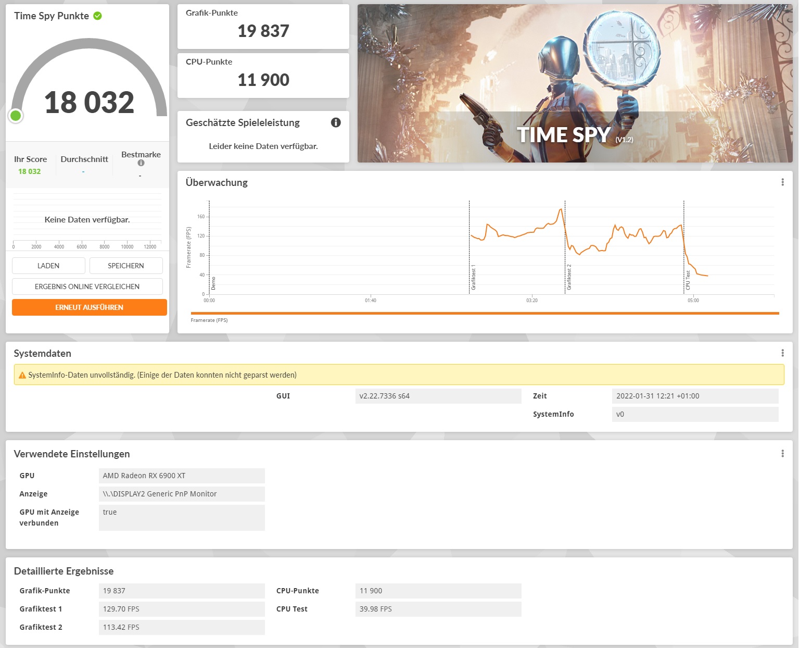Click the green score dot on the gauge
The image size is (812, 648).
tap(16, 116)
